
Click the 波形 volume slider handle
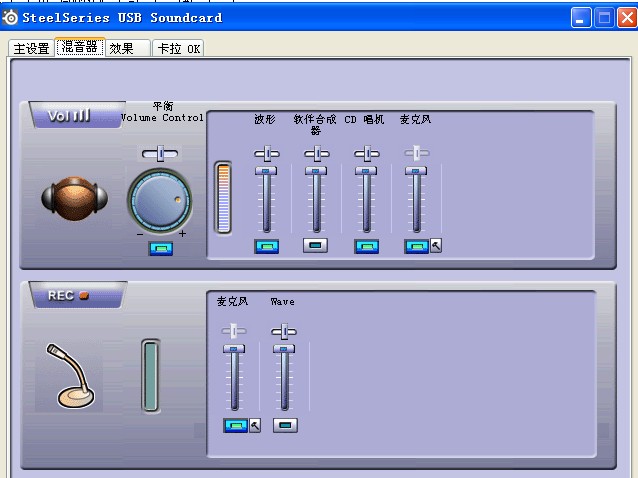[266, 172]
